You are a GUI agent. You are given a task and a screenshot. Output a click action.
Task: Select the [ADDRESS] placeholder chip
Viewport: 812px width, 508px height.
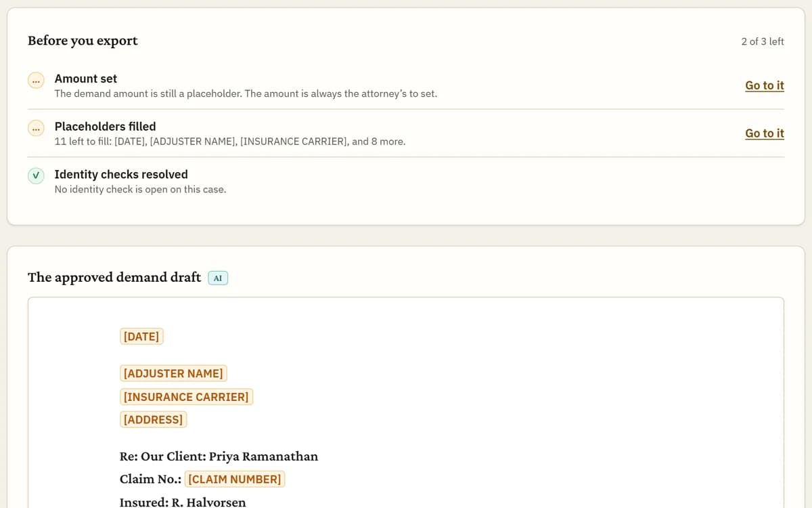(153, 420)
